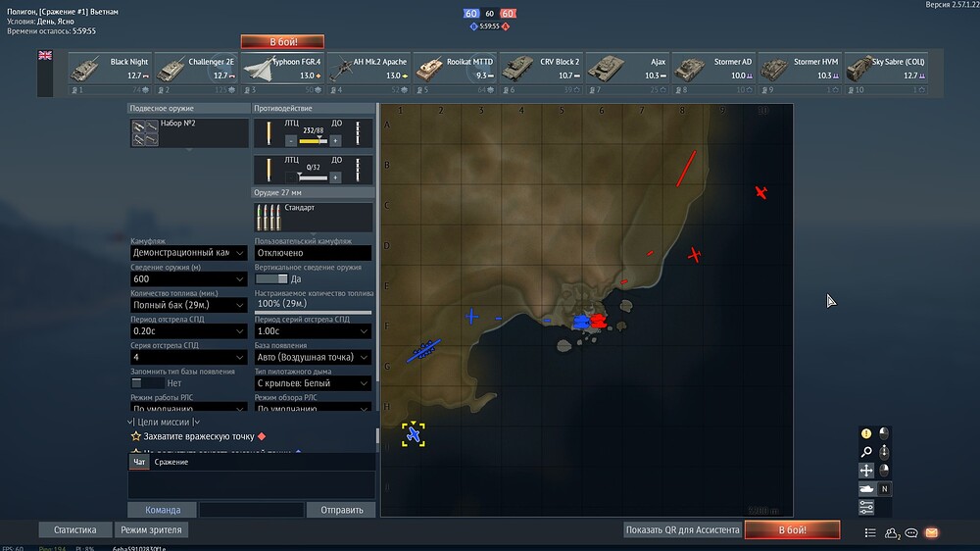The image size is (980, 551).
Task: Adjust the flares ЛТЦ 232/88 slider
Action: 314,141
